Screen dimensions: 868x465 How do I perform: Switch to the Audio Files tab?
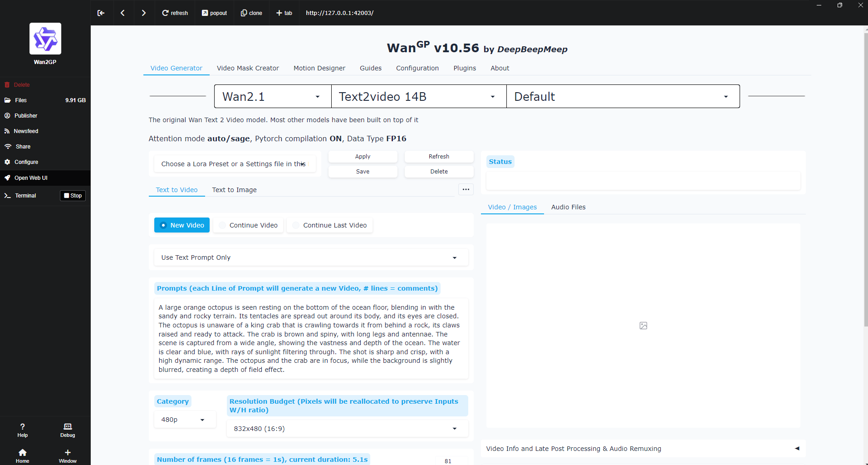(569, 207)
